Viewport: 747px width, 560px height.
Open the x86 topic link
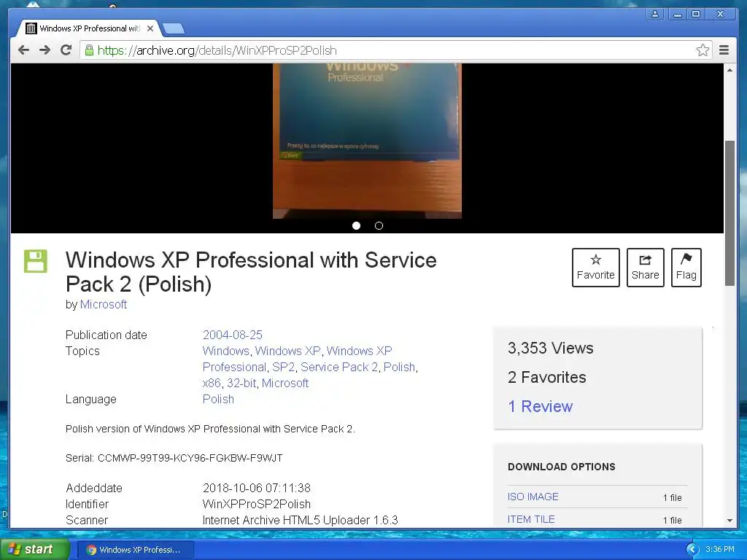212,384
